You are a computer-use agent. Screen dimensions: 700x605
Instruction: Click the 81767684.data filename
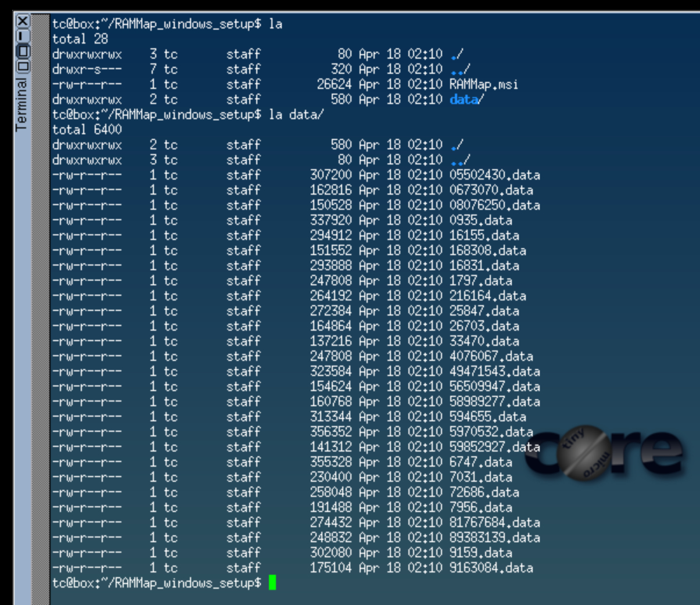(x=494, y=523)
